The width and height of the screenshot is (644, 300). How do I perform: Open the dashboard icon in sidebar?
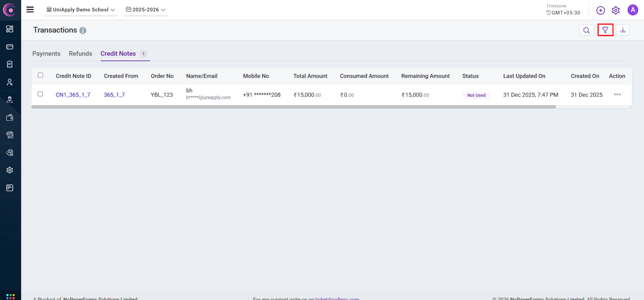pos(10,29)
